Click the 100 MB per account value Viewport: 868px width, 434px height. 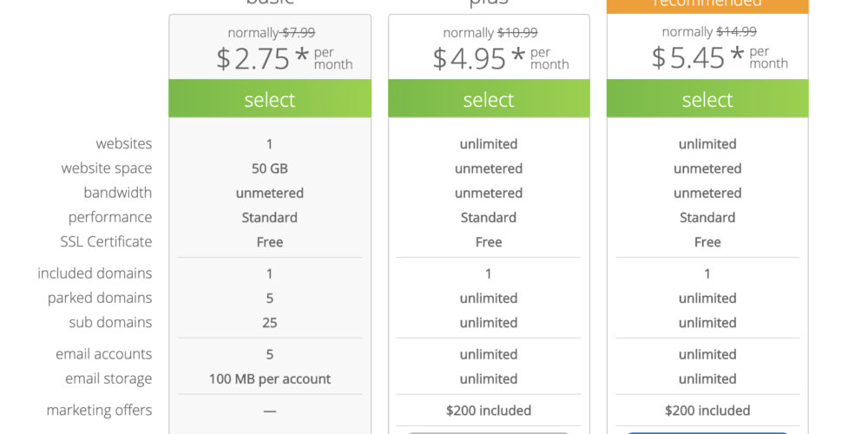(270, 379)
